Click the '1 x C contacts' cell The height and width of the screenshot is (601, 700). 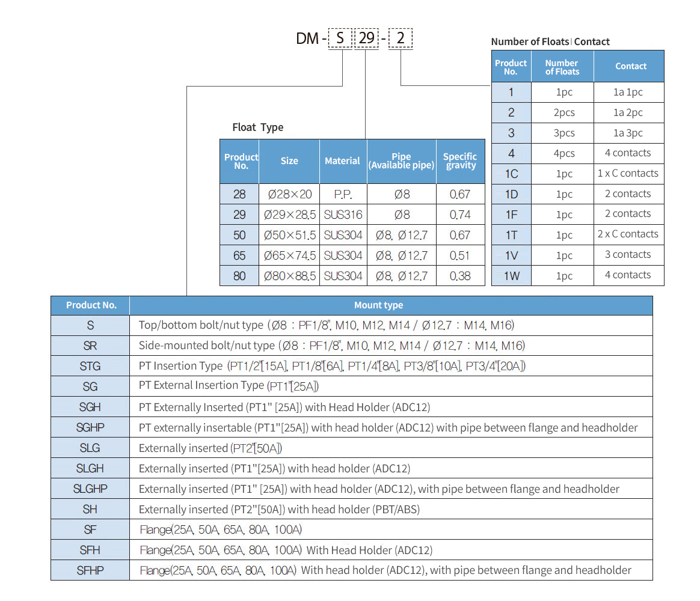(x=629, y=174)
